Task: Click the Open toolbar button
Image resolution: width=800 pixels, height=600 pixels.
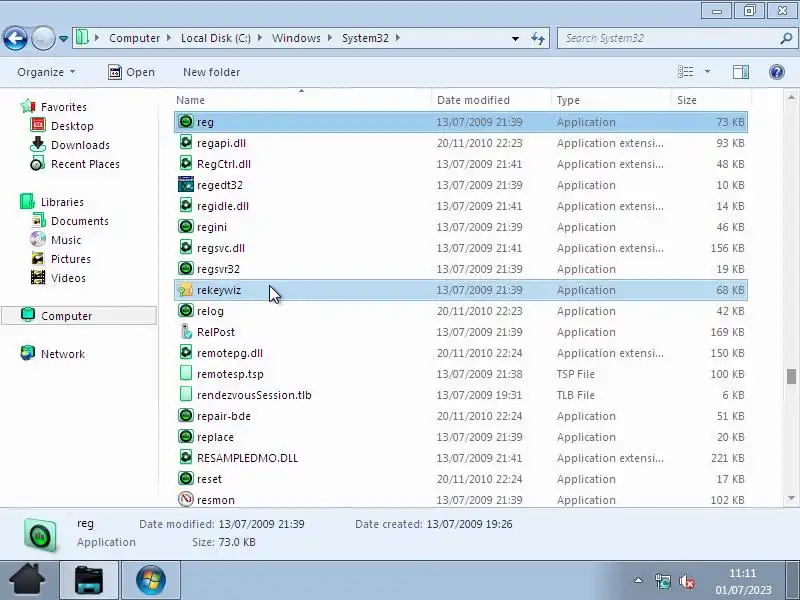Action: point(131,72)
